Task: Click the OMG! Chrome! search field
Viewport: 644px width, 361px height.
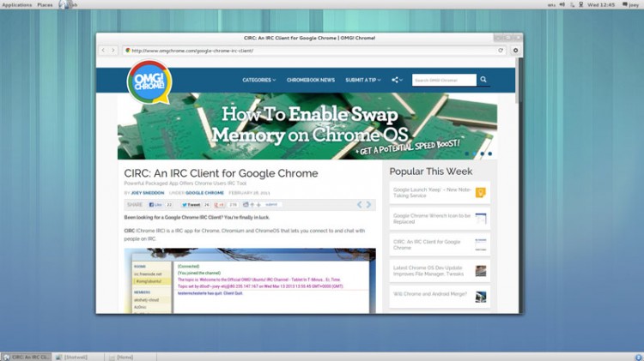Action: click(444, 80)
